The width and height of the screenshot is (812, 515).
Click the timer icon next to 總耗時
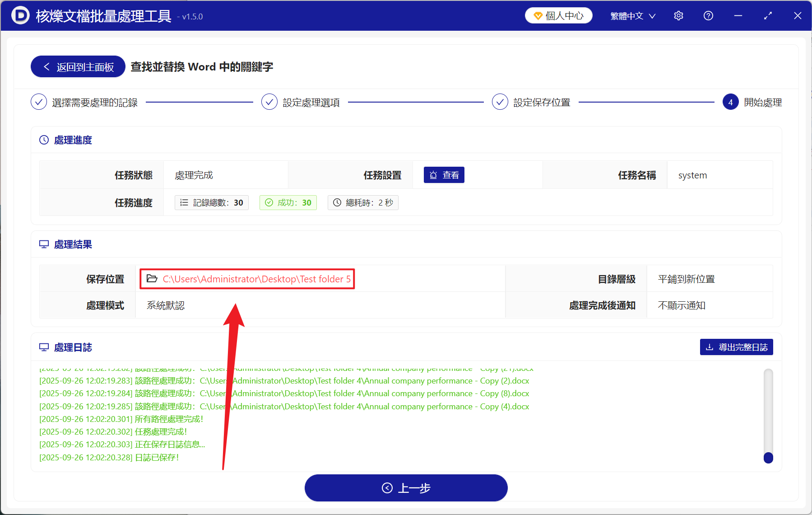(337, 202)
